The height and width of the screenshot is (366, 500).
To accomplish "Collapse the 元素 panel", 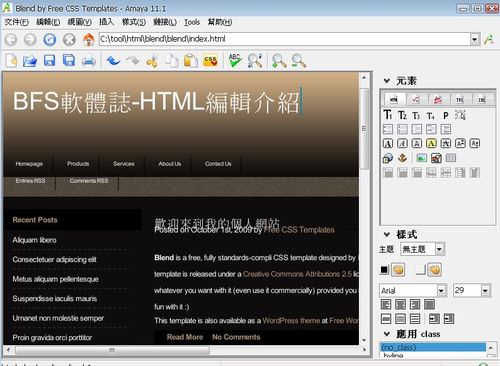I will coord(387,81).
